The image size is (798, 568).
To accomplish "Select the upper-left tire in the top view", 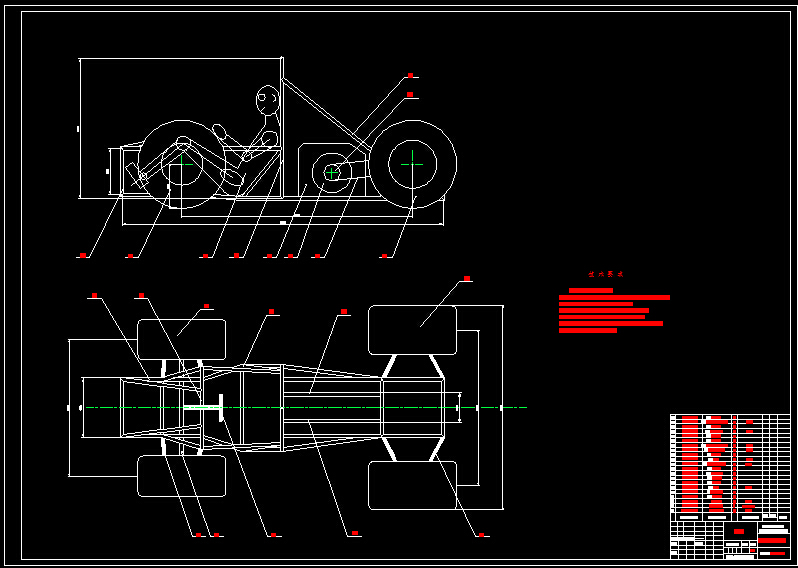I will [182, 339].
